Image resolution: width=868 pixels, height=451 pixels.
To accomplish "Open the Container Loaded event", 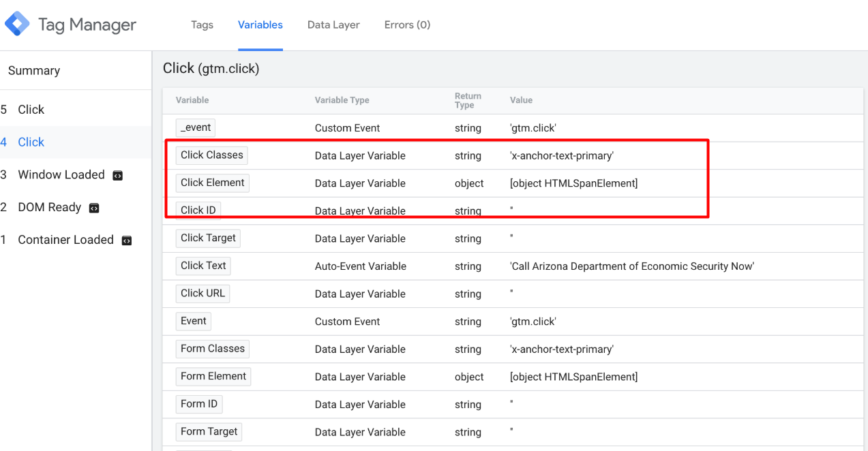I will coord(65,240).
